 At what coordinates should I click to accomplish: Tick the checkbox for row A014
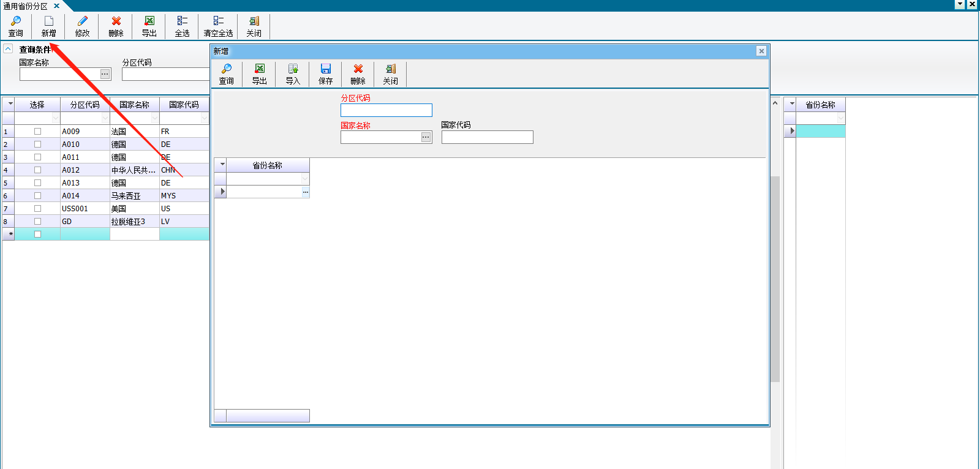pyautogui.click(x=37, y=195)
